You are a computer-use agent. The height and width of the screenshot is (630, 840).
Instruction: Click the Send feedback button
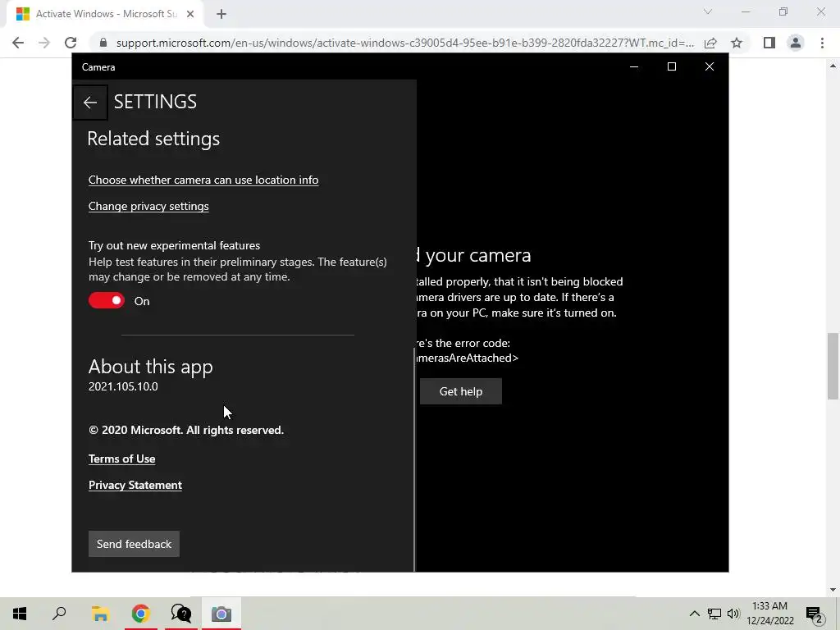pyautogui.click(x=134, y=544)
